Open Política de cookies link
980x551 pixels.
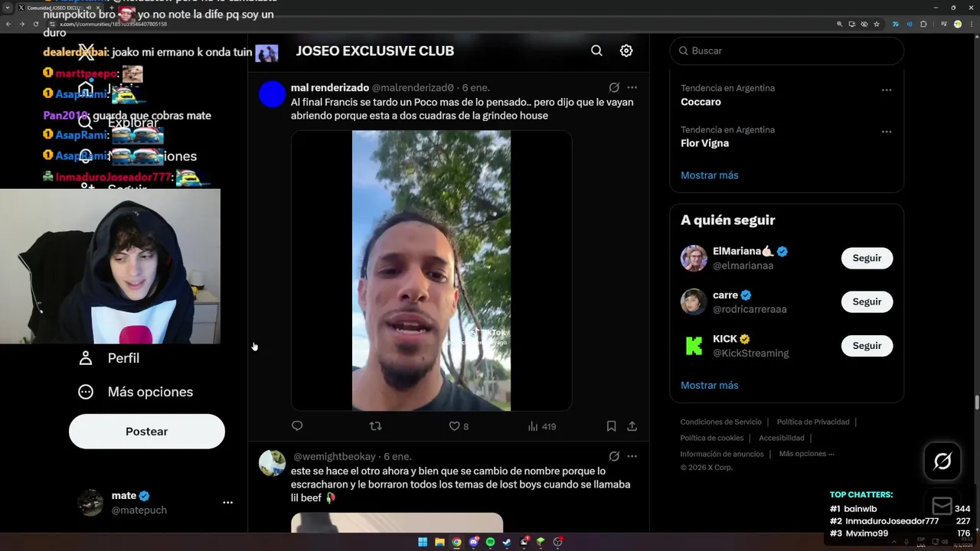712,438
